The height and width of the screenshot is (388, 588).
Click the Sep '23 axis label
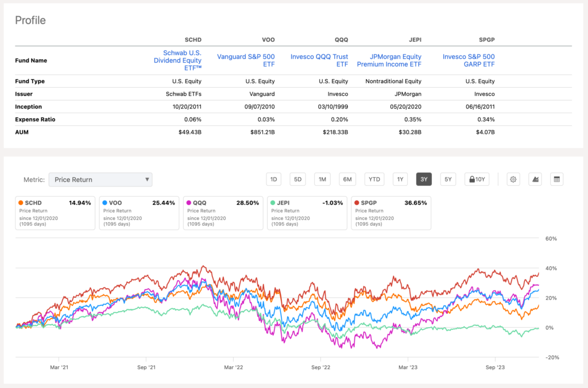coord(495,367)
